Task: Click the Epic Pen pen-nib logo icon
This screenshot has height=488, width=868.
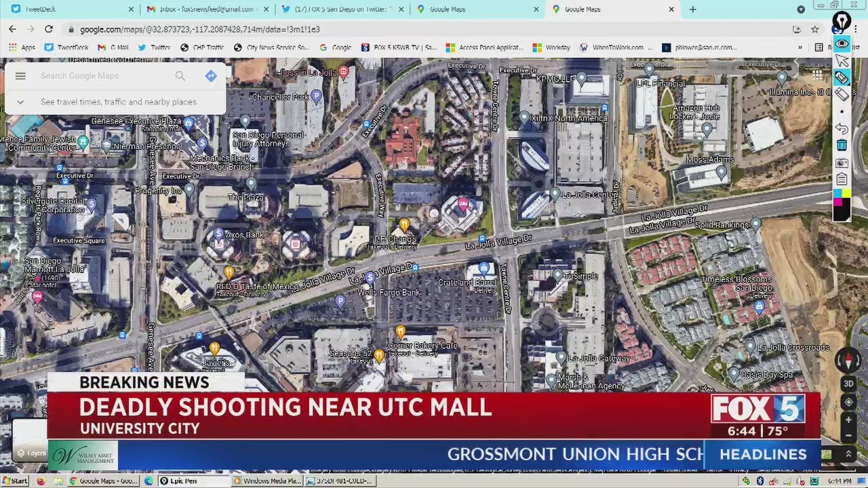Action: [842, 21]
